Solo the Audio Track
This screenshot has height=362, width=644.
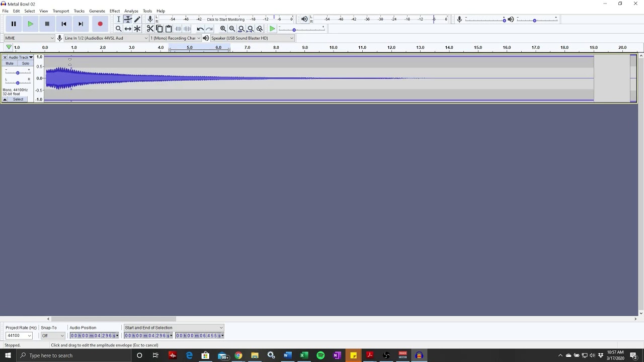pos(25,63)
